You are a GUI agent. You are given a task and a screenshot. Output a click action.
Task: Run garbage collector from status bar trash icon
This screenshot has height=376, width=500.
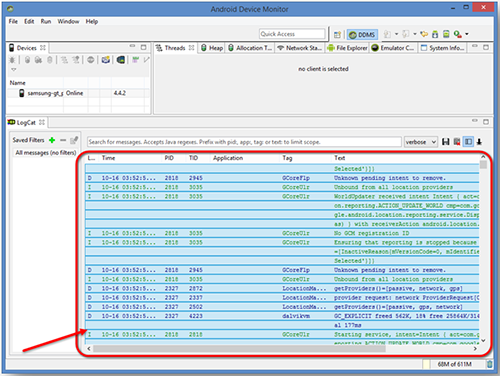489,364
